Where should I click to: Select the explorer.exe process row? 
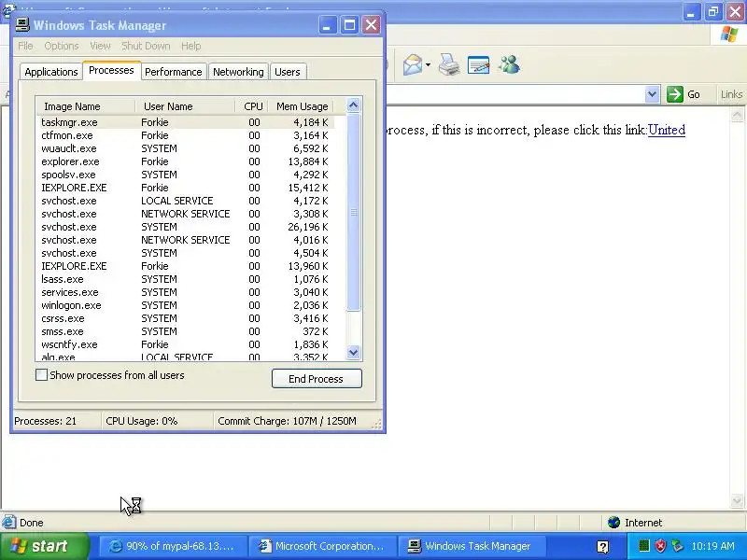point(185,161)
